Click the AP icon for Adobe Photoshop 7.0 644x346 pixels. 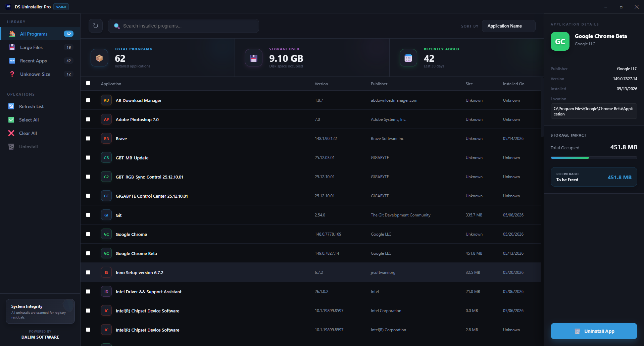106,119
